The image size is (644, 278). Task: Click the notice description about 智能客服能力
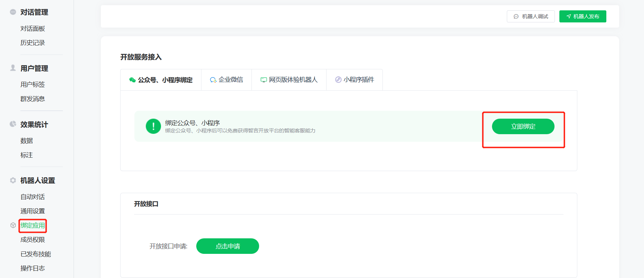240,131
